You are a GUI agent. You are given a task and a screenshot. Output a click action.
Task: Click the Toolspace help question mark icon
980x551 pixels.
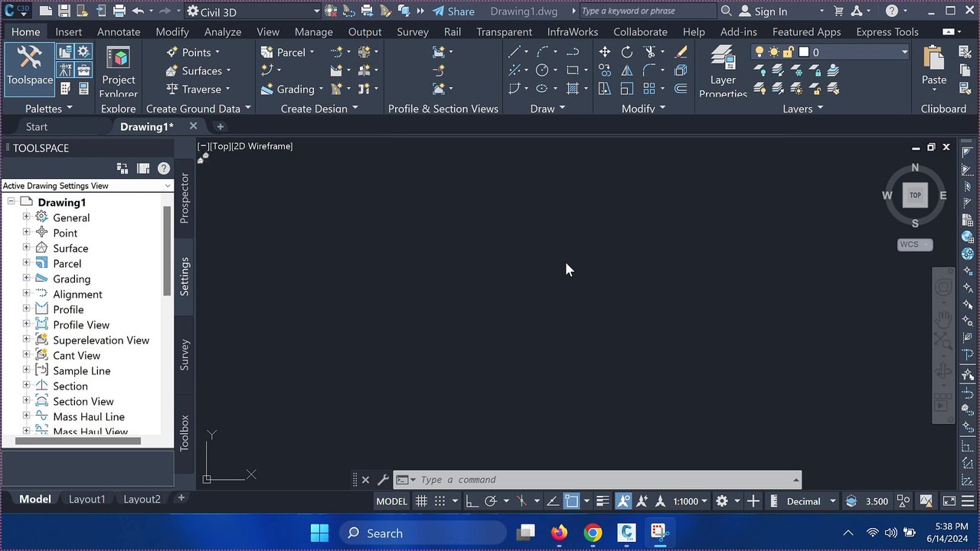[x=164, y=168]
